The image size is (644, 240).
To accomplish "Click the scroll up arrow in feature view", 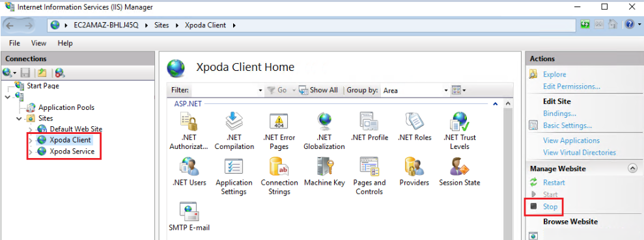I will tap(508, 104).
